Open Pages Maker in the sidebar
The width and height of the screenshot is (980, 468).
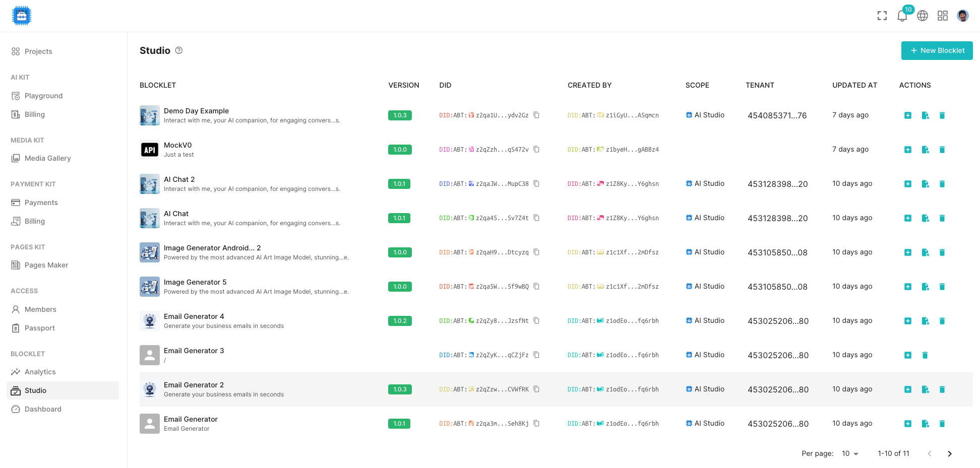tap(46, 265)
